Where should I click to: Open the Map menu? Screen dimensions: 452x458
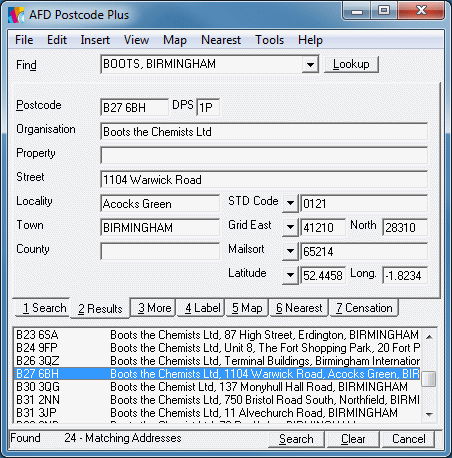[x=175, y=40]
